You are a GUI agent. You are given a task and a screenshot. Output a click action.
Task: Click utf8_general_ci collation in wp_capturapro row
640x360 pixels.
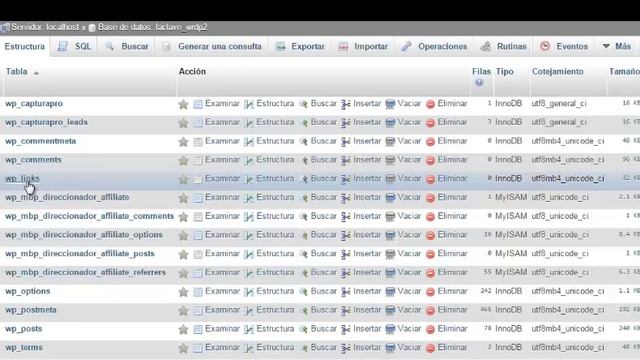tap(559, 104)
